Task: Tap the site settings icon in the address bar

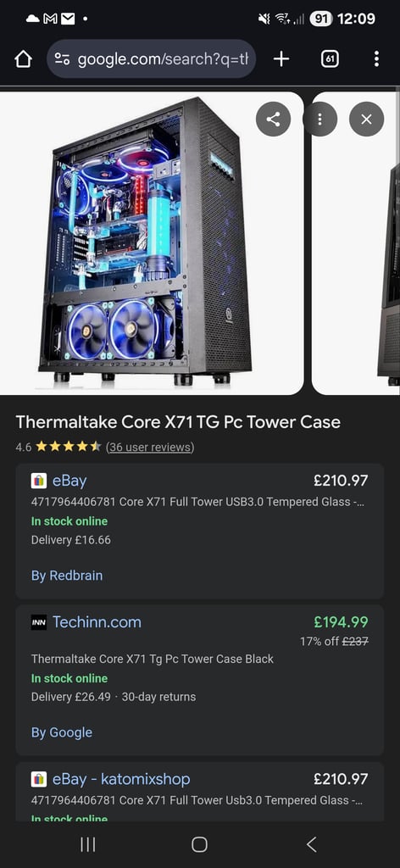Action: click(63, 59)
